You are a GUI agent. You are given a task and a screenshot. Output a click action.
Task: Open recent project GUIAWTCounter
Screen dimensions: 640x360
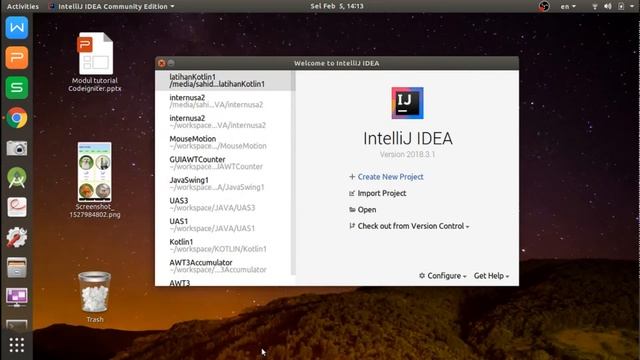(223, 163)
